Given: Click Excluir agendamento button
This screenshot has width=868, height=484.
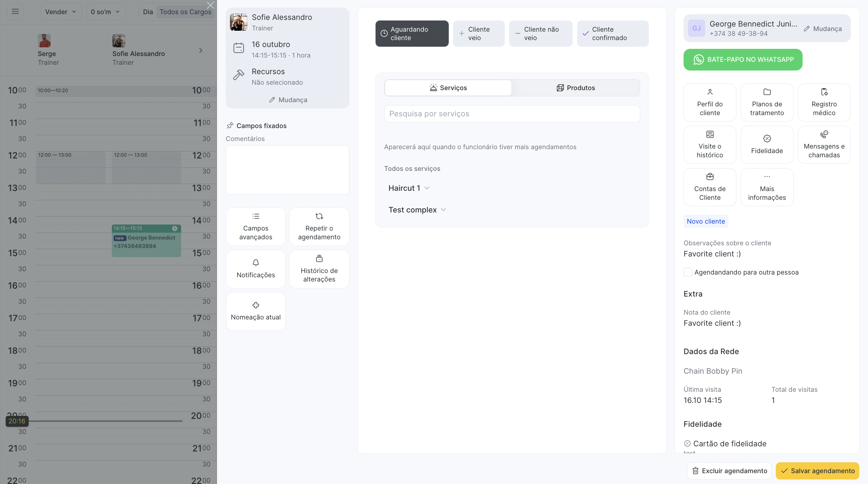Looking at the screenshot, I should pyautogui.click(x=729, y=471).
